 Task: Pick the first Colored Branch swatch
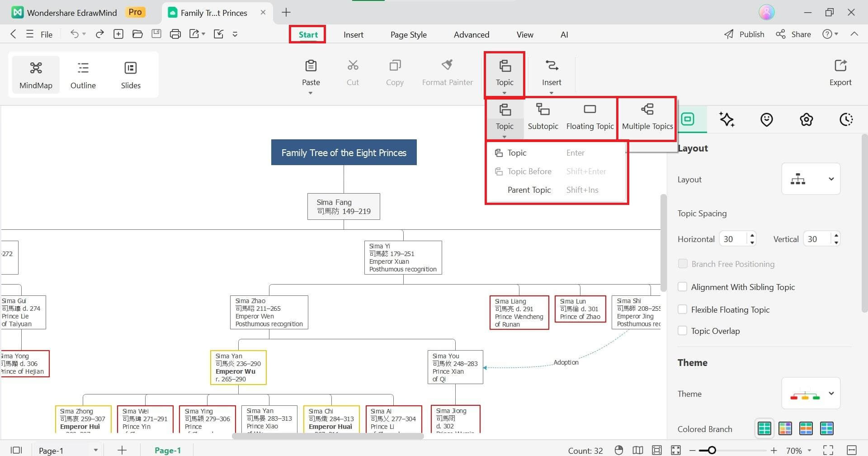[764, 428]
